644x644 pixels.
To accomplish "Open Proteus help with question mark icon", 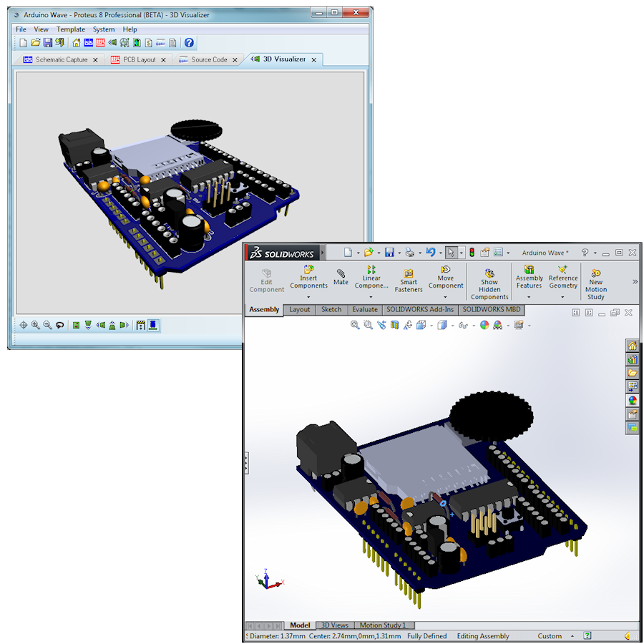I will [x=189, y=43].
